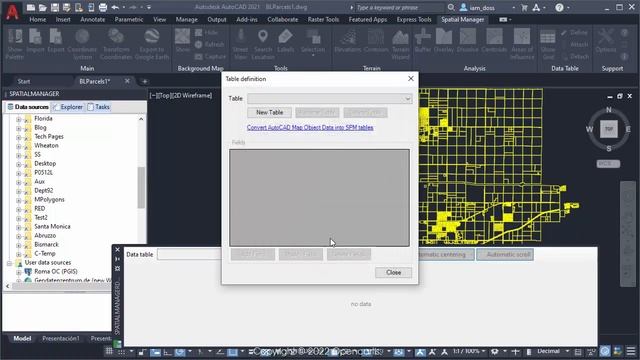Image resolution: width=640 pixels, height=360 pixels.
Task: Click the Undo arrow in quick access toolbar
Action: tap(115, 7)
